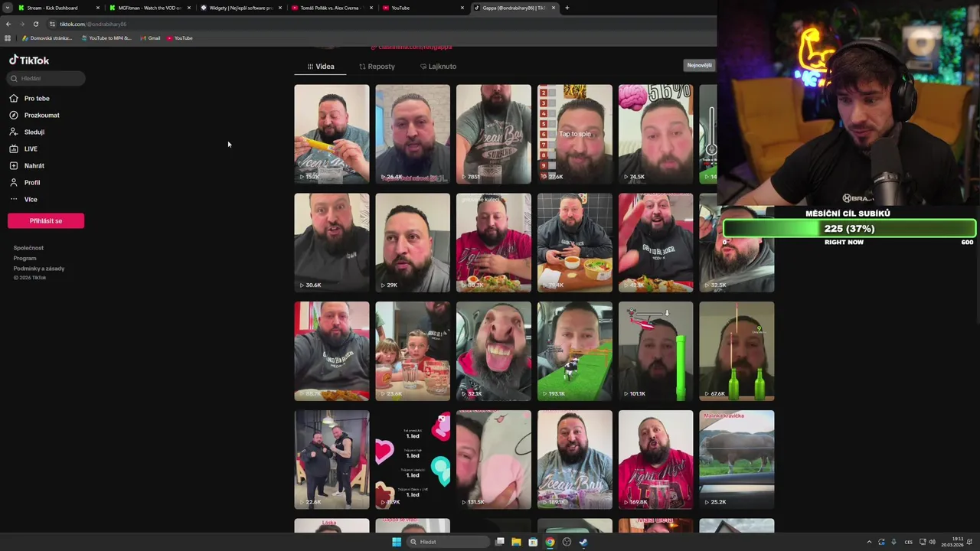Screen dimensions: 980x551
Task: Switch to the Videa tab
Action: click(x=321, y=67)
